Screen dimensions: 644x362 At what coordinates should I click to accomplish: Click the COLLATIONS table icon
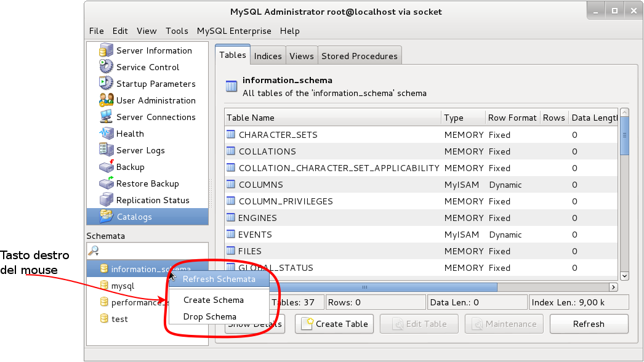(x=231, y=151)
